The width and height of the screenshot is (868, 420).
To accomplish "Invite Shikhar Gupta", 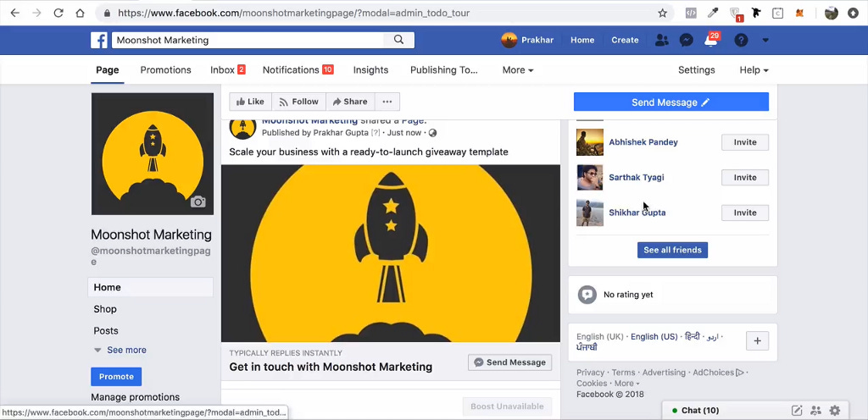I will pyautogui.click(x=745, y=213).
